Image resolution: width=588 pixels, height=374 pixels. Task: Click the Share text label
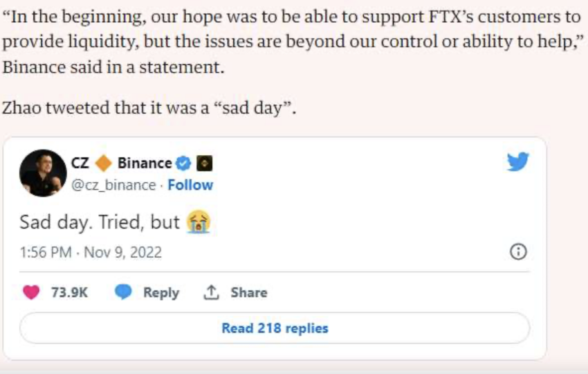coord(249,293)
